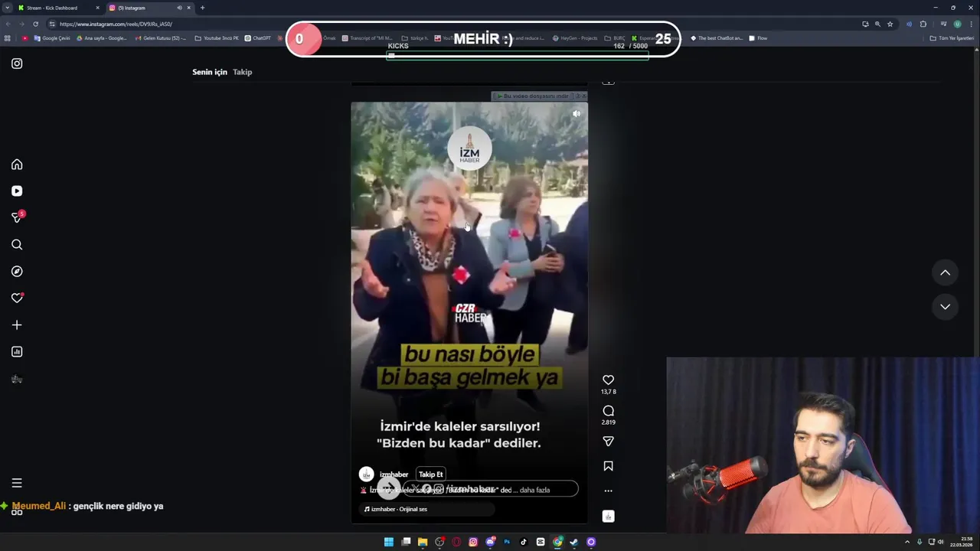Open the Instagram logo home link
This screenshot has height=551, width=980.
17,64
